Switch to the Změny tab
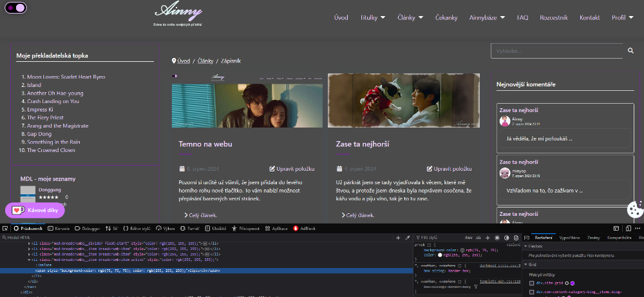This screenshot has height=297, width=644. pyautogui.click(x=593, y=238)
